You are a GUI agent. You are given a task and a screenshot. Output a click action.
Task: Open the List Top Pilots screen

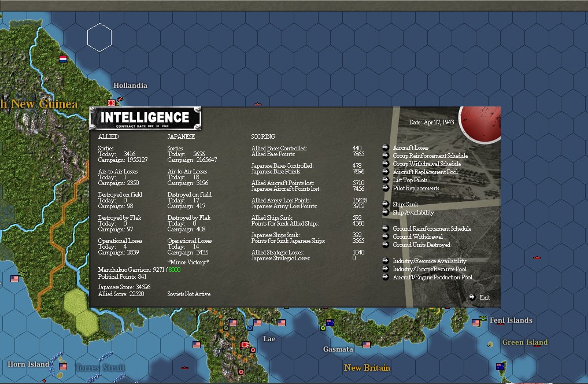point(409,180)
